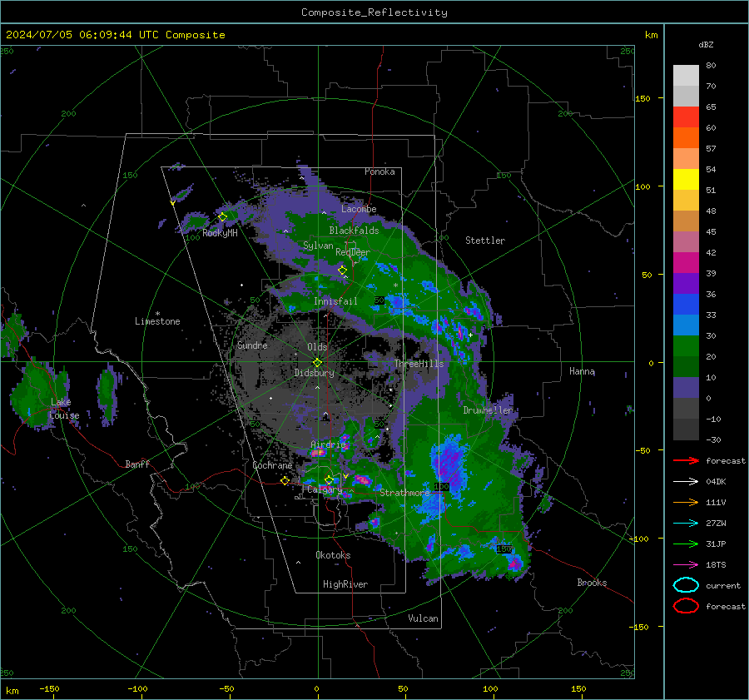
Task: Click the white 04DK arrow icon
Action: click(x=686, y=482)
